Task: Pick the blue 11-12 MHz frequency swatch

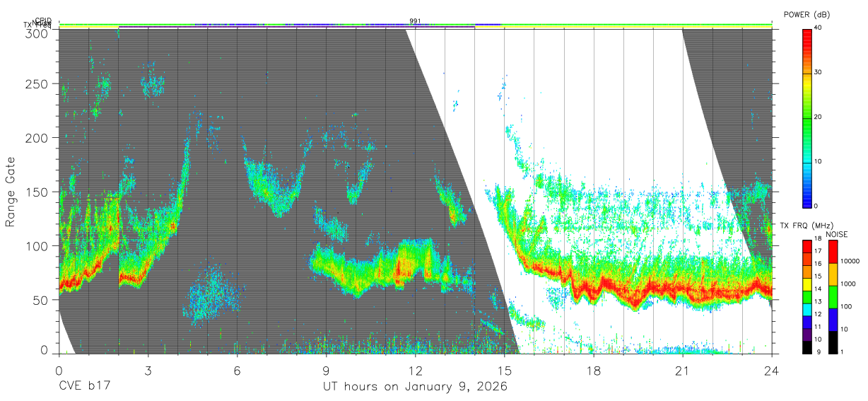Action: (807, 322)
